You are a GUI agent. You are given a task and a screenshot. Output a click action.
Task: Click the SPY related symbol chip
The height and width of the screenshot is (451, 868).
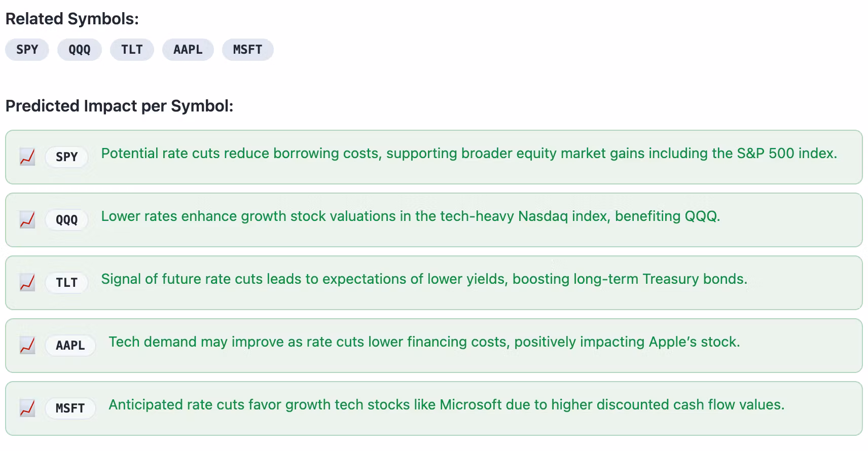(x=27, y=50)
